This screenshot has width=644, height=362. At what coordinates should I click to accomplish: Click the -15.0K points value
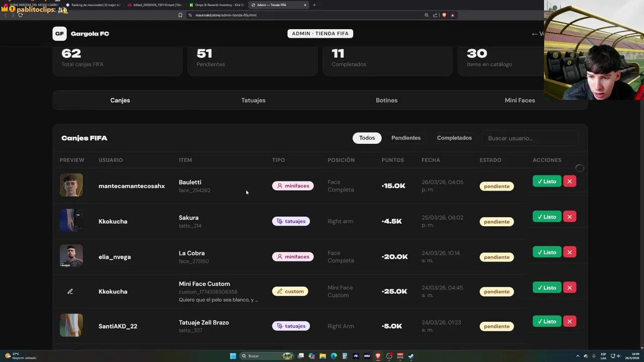(x=393, y=186)
